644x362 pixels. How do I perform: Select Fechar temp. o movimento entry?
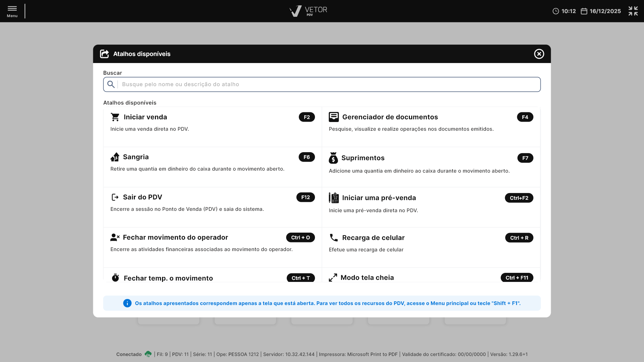coord(168,278)
